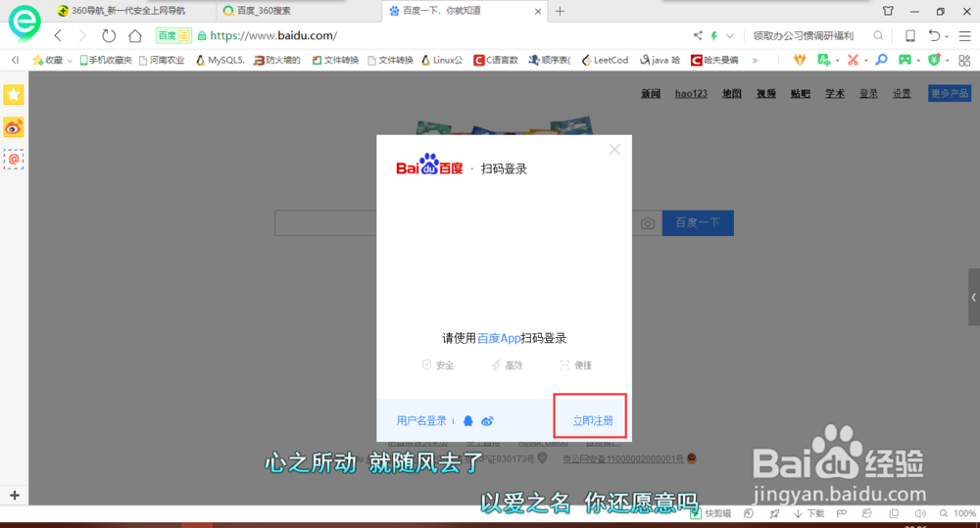
Task: Open the yellow star favorites sidebar icon
Action: [x=13, y=95]
